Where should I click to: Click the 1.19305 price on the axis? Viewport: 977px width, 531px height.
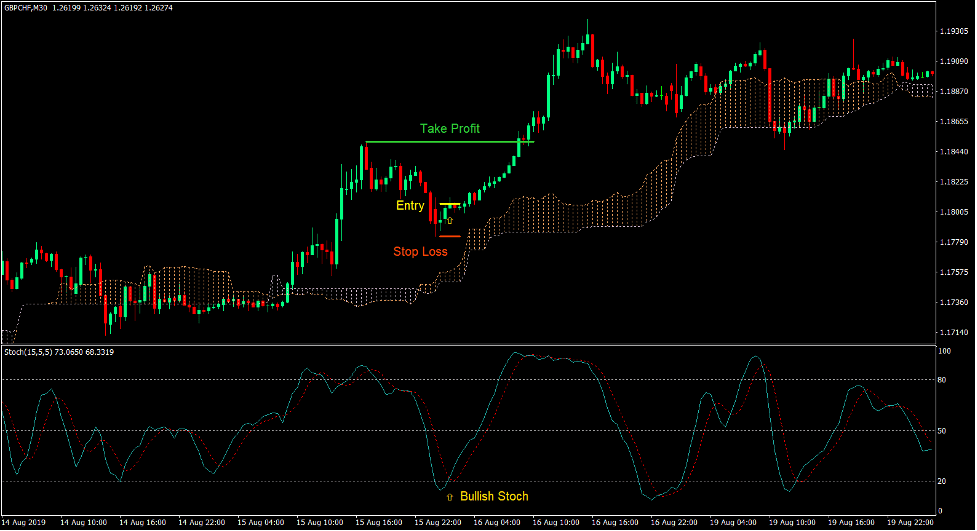pos(954,32)
